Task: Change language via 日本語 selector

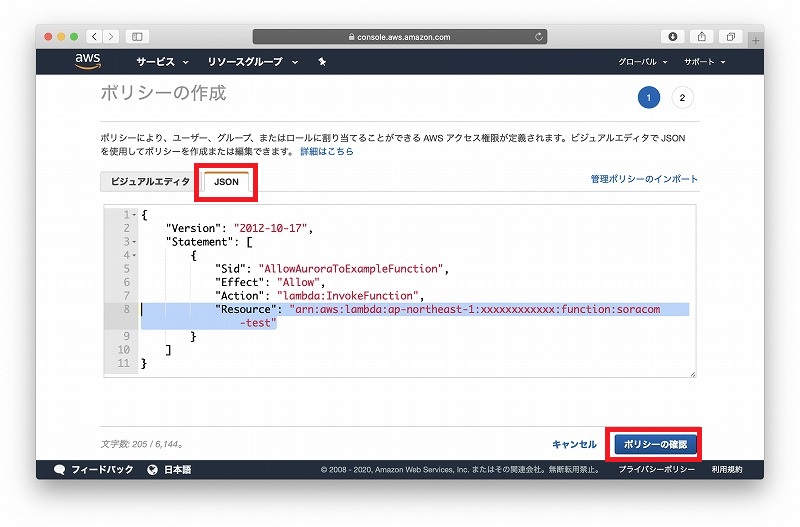Action: pyautogui.click(x=177, y=469)
